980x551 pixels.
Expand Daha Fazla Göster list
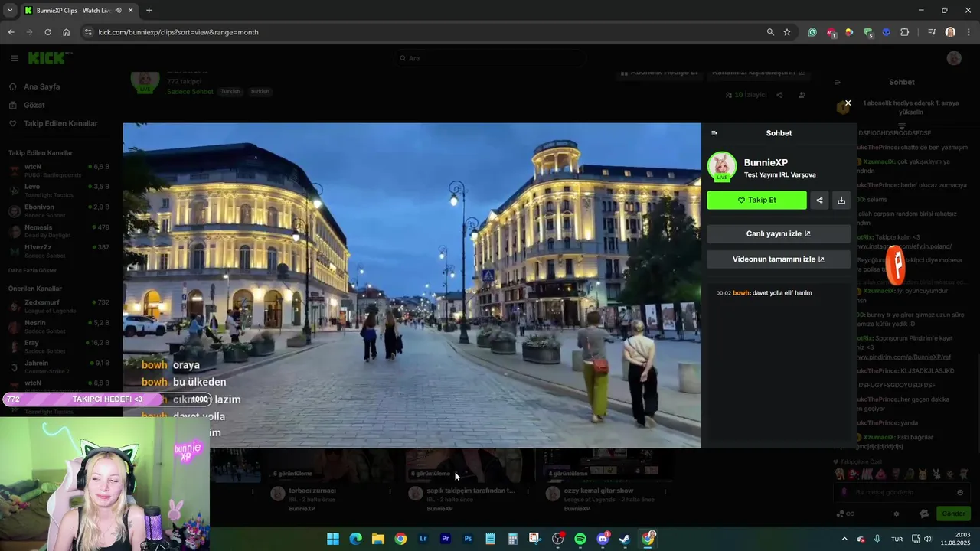[32, 270]
